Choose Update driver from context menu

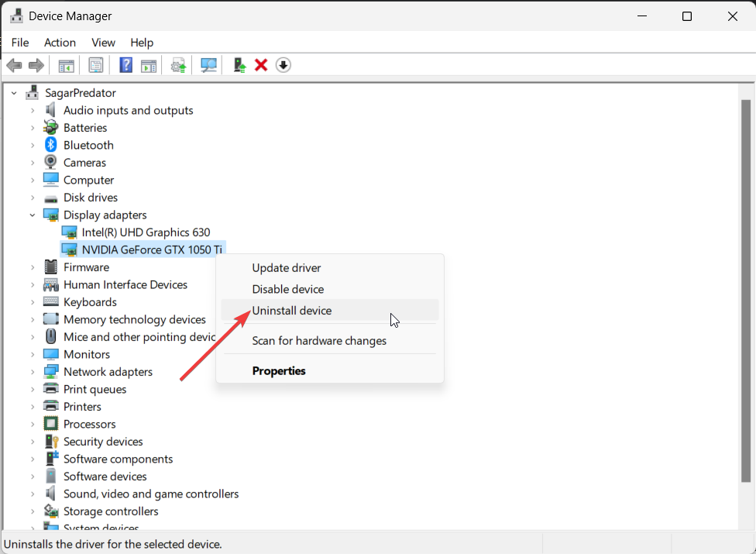(x=330, y=267)
